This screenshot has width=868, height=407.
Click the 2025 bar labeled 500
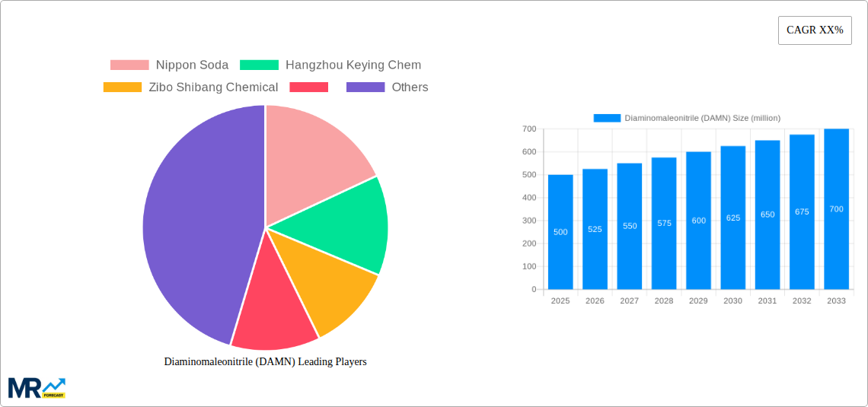(x=560, y=232)
